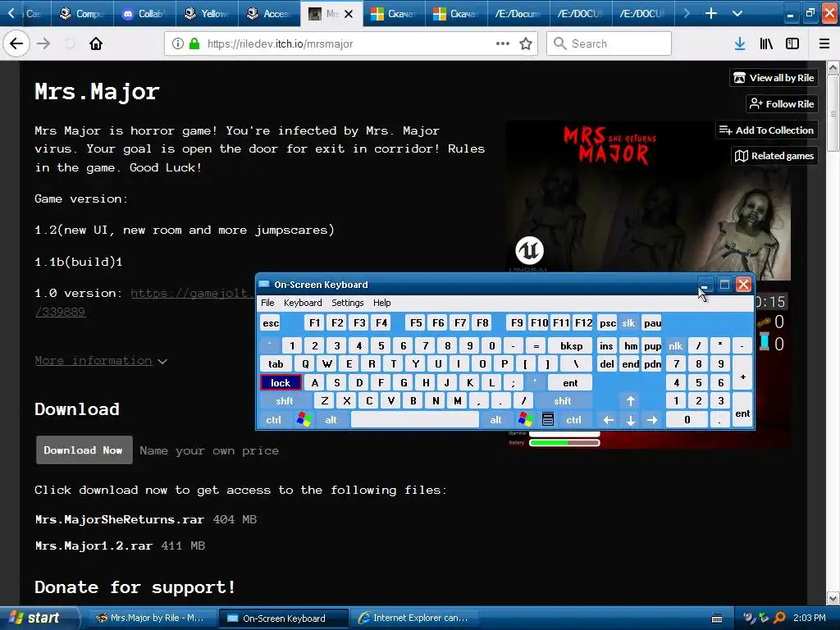The width and height of the screenshot is (840, 630).
Task: Expand the More information section
Action: click(101, 361)
